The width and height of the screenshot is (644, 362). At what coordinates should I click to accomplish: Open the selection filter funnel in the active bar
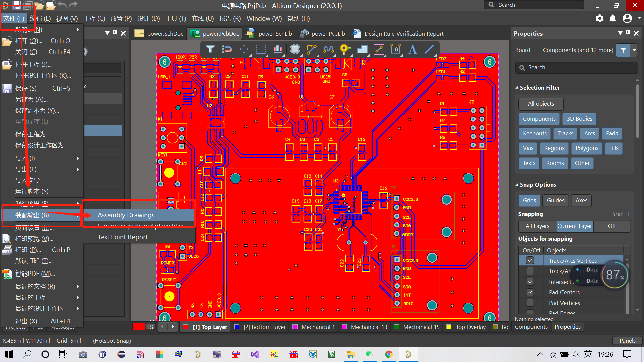210,49
